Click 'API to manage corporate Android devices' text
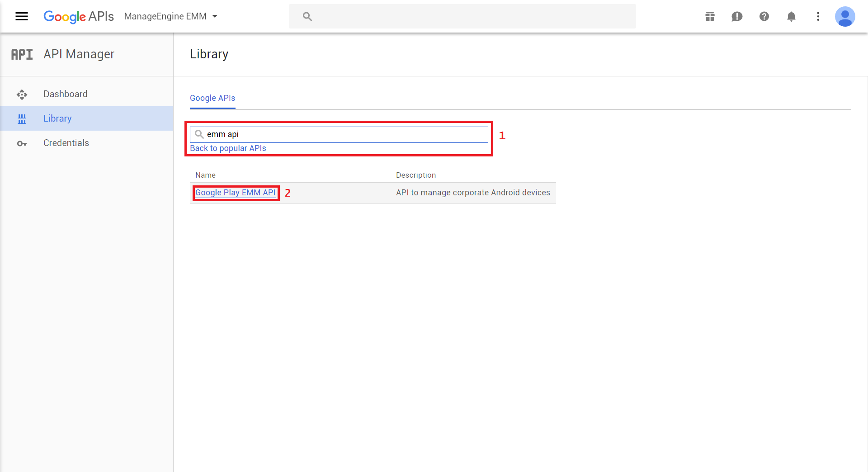The height and width of the screenshot is (472, 868). click(x=473, y=193)
